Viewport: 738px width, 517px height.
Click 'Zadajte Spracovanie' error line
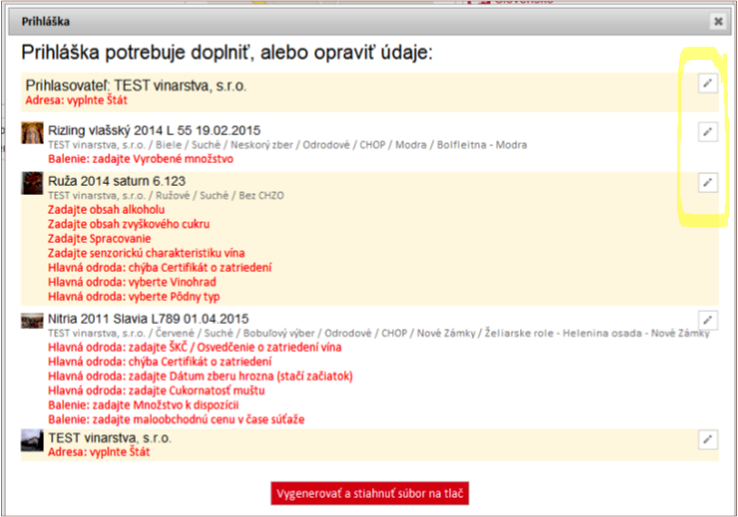(99, 239)
